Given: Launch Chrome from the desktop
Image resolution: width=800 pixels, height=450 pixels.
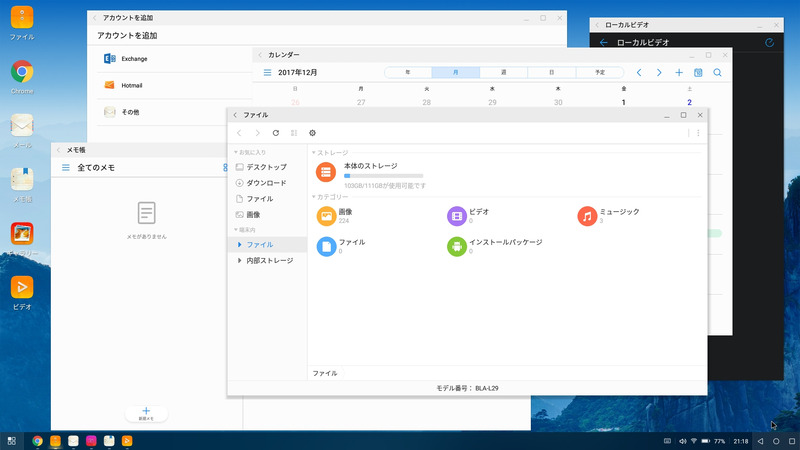Looking at the screenshot, I should click(x=22, y=71).
